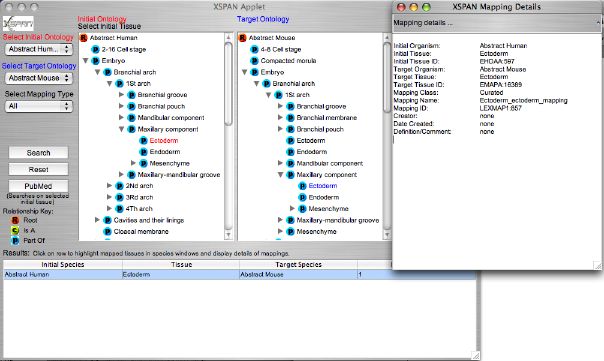
Task: Click icon beside Cavities and their linings
Action: [107, 220]
